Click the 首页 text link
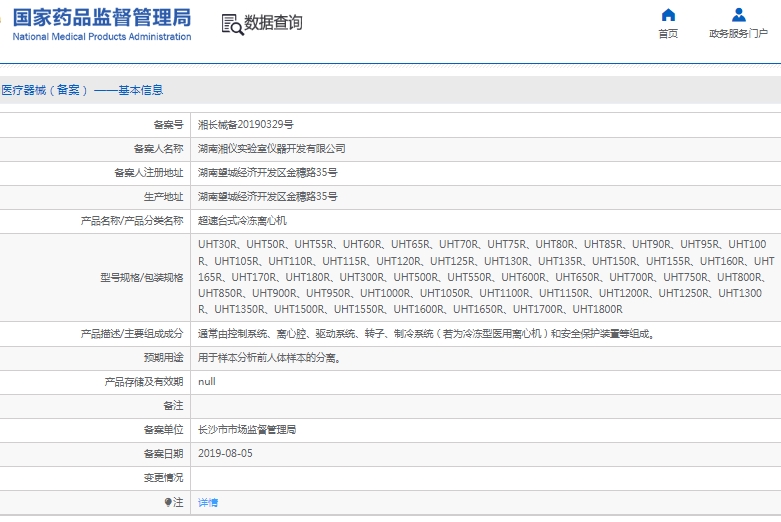The image size is (781, 522). pos(668,33)
